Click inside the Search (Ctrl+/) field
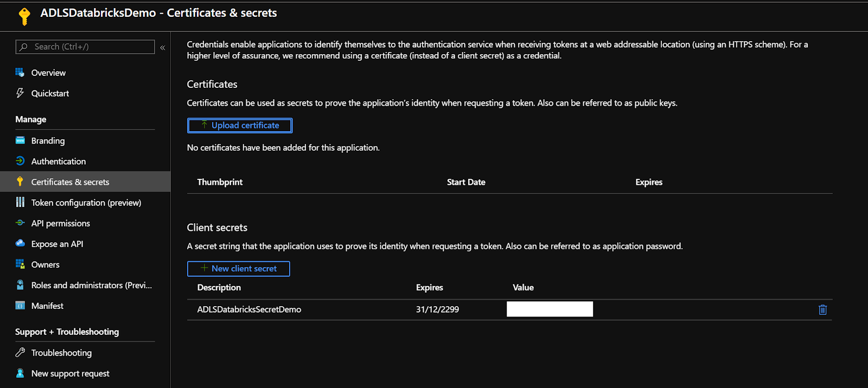 85,47
